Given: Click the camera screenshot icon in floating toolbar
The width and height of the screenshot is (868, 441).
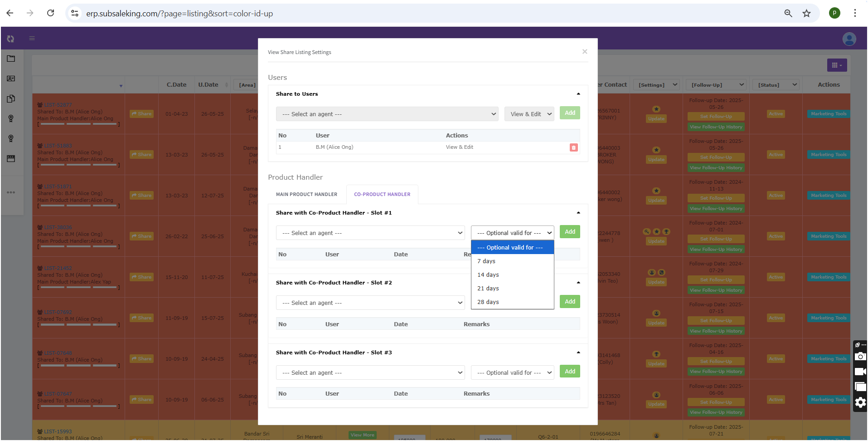Looking at the screenshot, I should [x=860, y=357].
